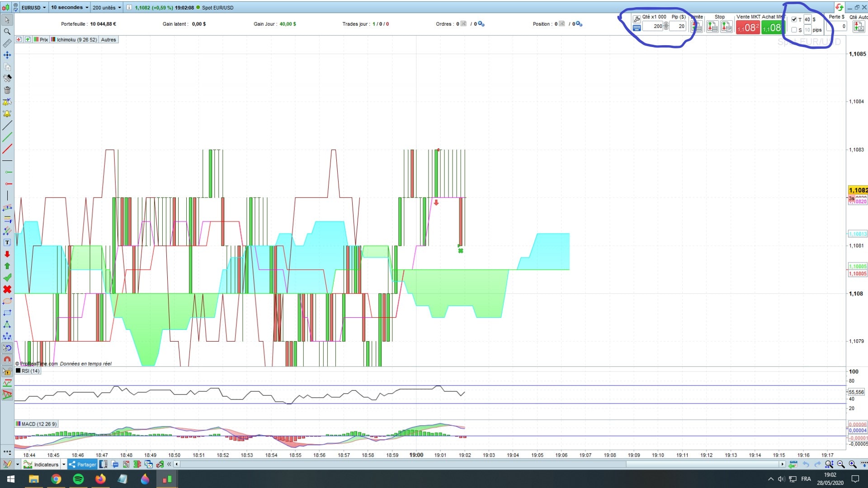Select the Autres tab

click(x=108, y=40)
